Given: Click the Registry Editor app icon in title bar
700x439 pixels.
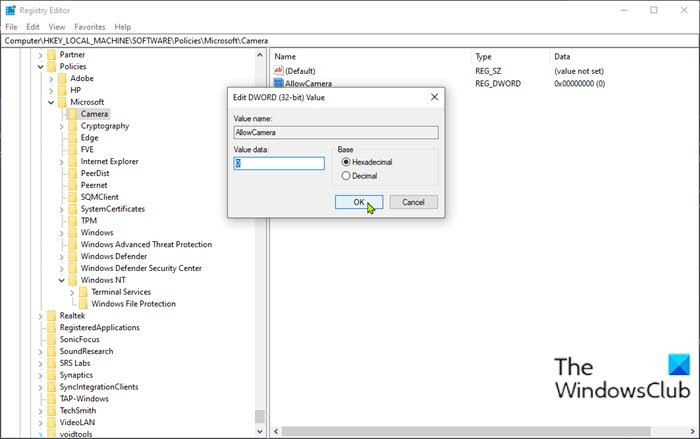Looking at the screenshot, I should [10, 10].
